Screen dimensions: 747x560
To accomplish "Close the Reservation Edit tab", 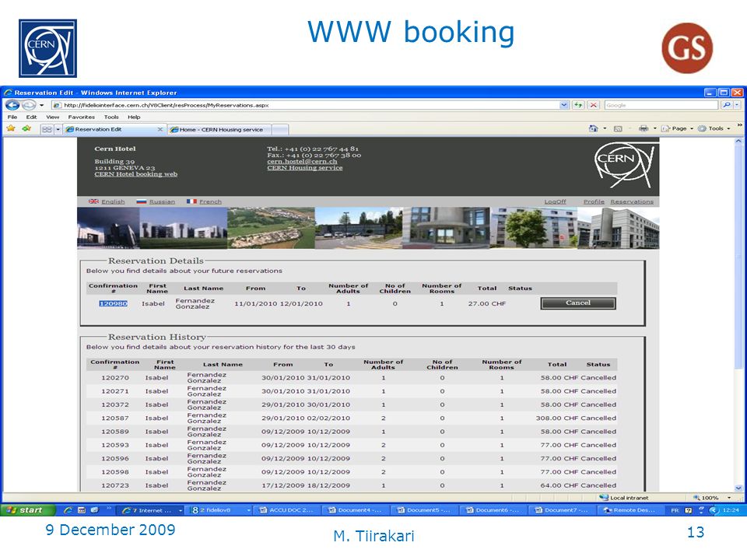I will point(160,129).
